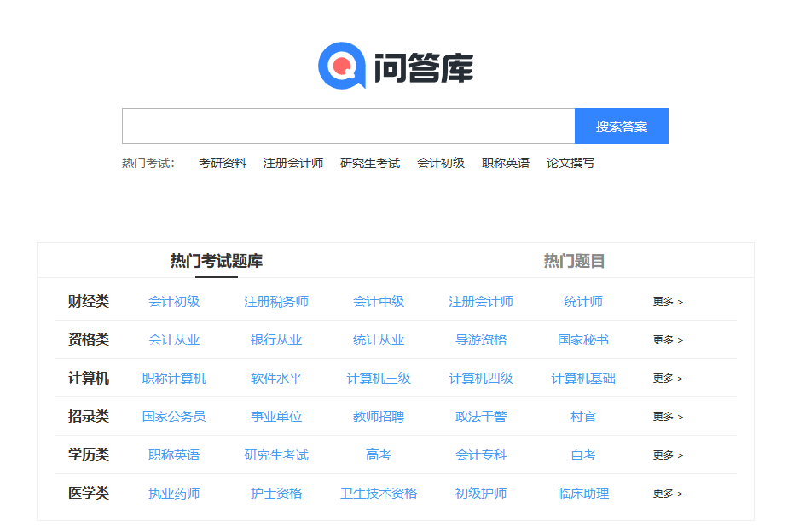
Task: Open the 护士资格 question bank
Action: (276, 494)
